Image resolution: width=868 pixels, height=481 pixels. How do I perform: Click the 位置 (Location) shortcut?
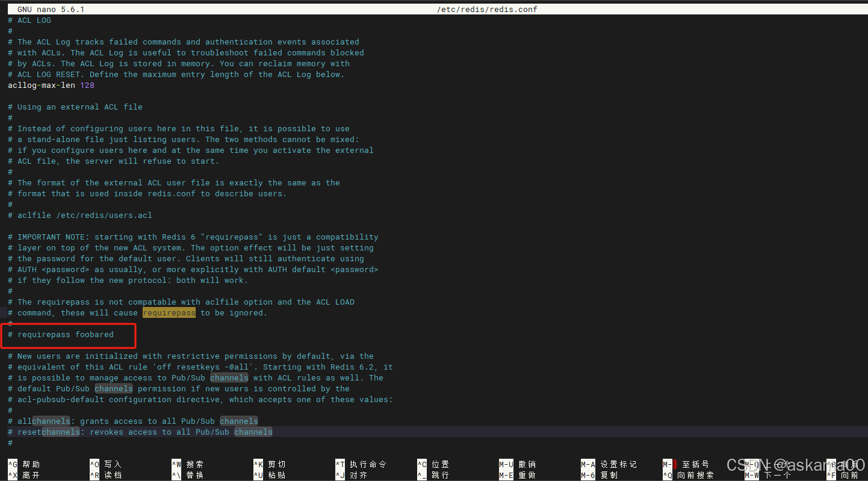(436, 465)
